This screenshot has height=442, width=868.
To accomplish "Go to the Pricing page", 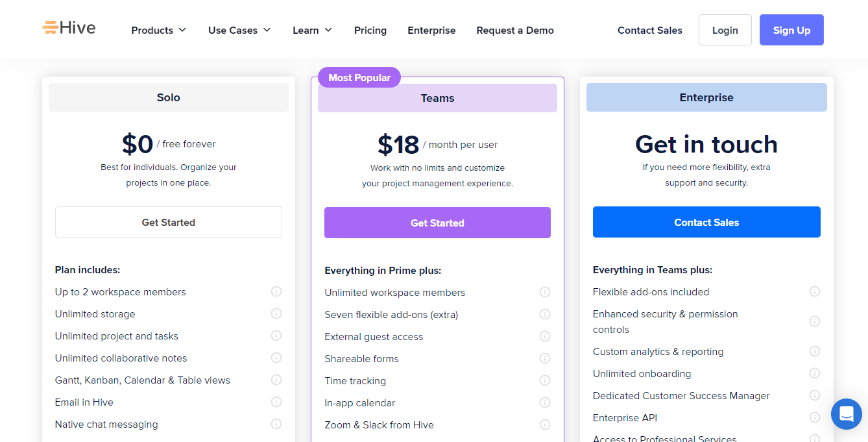I will point(370,31).
